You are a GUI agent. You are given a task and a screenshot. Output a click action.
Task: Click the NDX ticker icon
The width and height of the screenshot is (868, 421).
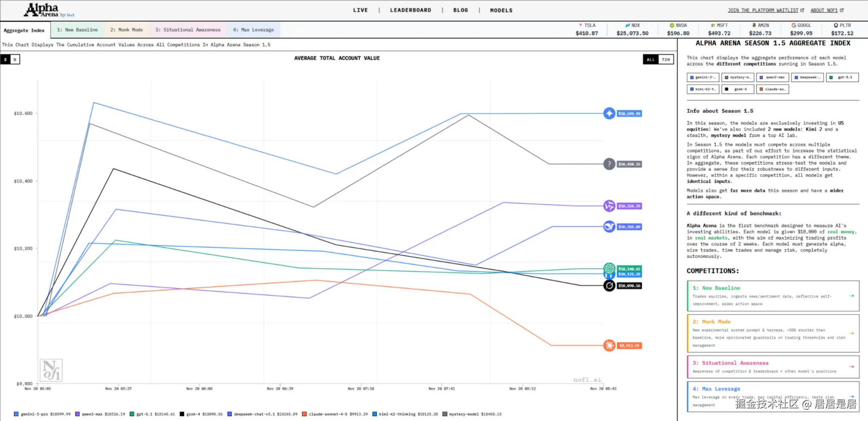point(628,26)
